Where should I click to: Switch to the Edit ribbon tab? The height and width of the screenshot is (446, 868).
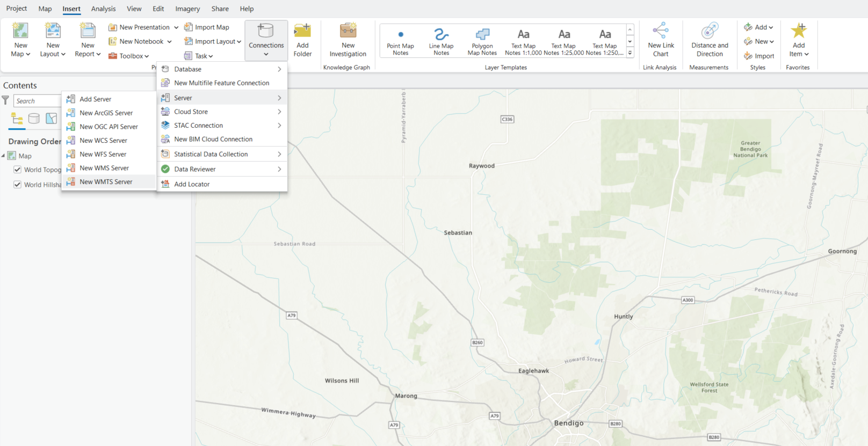coord(158,9)
